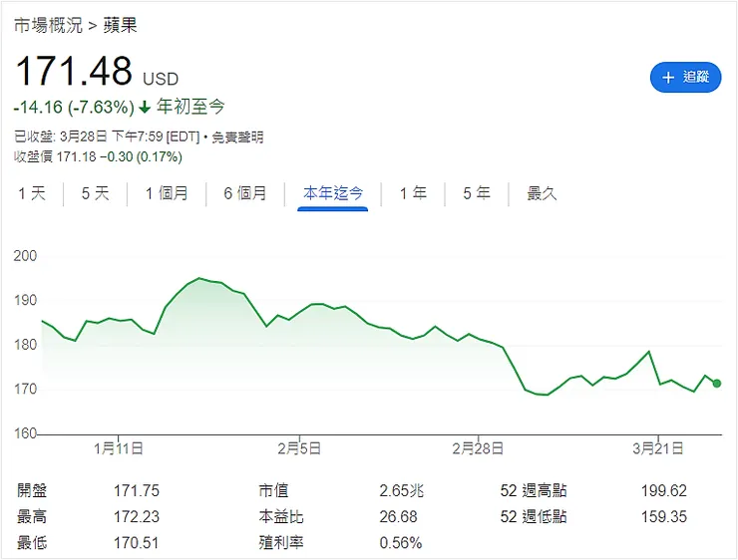
Task: Open the 免責聲明 disclaimer link
Action: tap(237, 138)
